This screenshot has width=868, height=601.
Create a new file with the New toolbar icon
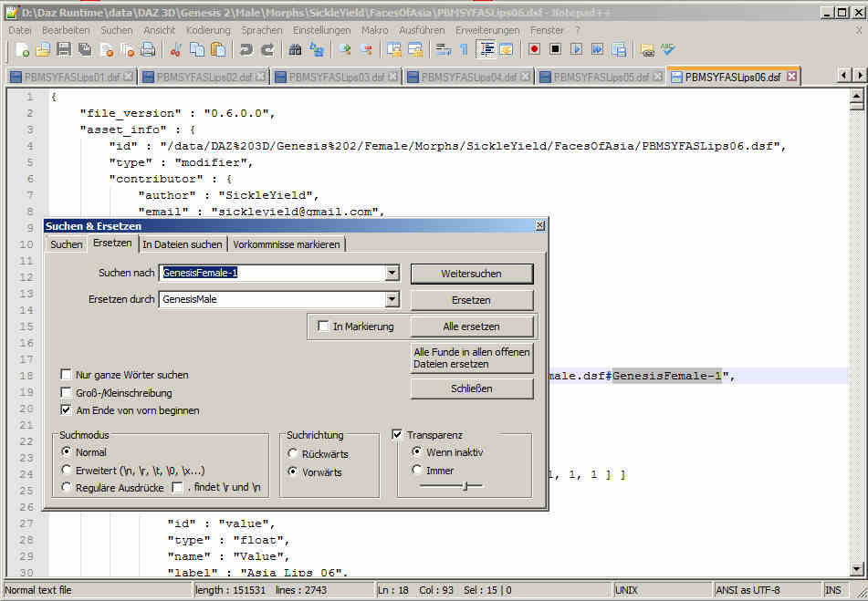pos(23,50)
